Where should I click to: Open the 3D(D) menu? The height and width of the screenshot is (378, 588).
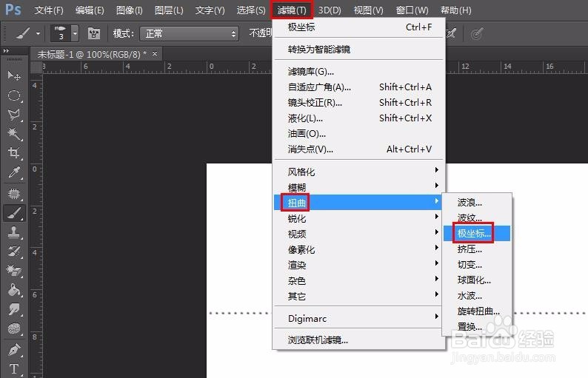pyautogui.click(x=330, y=10)
